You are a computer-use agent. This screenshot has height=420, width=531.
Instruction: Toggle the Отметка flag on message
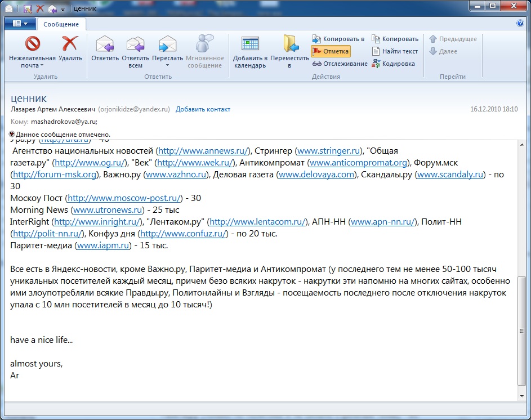point(331,51)
